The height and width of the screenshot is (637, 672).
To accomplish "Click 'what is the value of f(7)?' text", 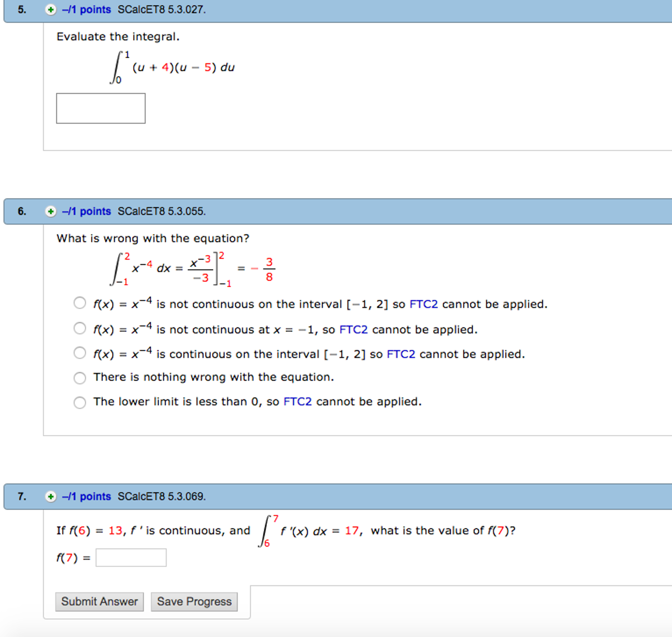I will coord(443,531).
